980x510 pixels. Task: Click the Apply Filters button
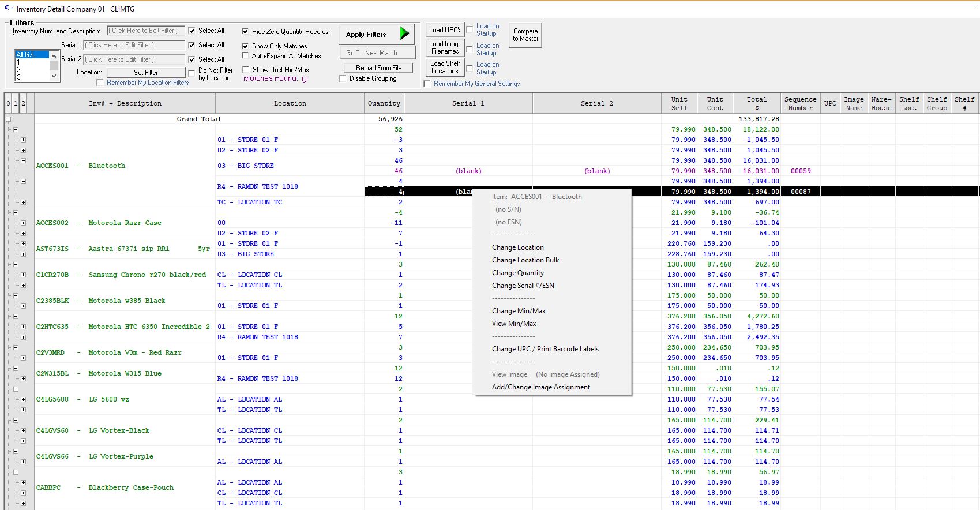[x=377, y=34]
